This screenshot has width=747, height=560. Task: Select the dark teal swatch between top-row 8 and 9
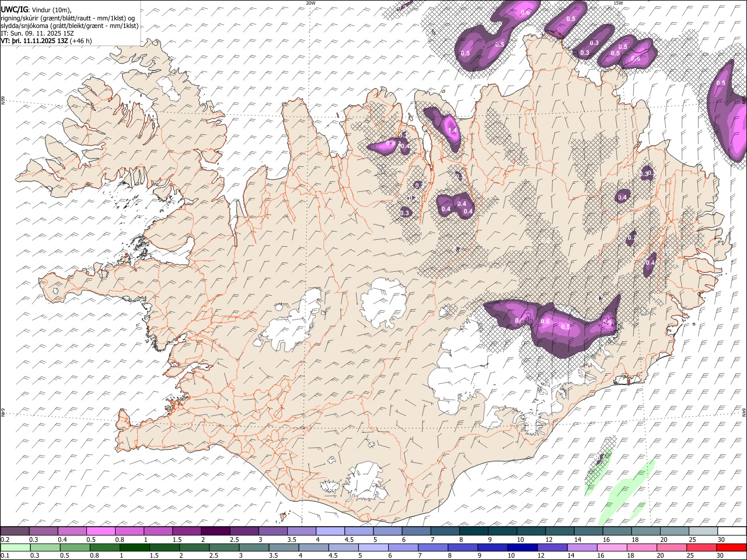pyautogui.click(x=472, y=531)
